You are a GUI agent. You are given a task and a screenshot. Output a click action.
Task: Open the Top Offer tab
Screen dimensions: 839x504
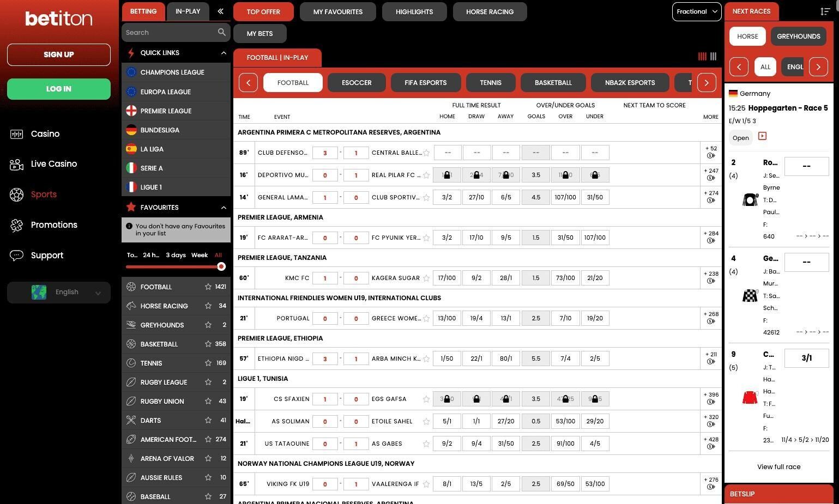(263, 11)
